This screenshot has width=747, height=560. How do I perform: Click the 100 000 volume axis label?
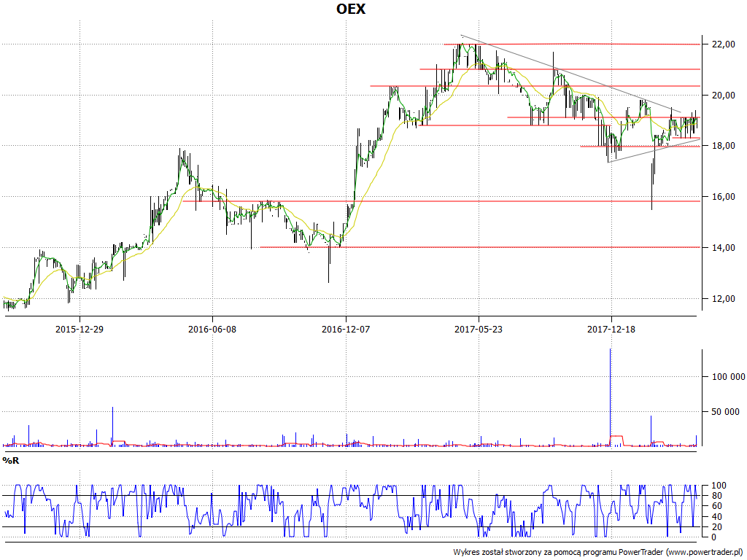pos(729,377)
